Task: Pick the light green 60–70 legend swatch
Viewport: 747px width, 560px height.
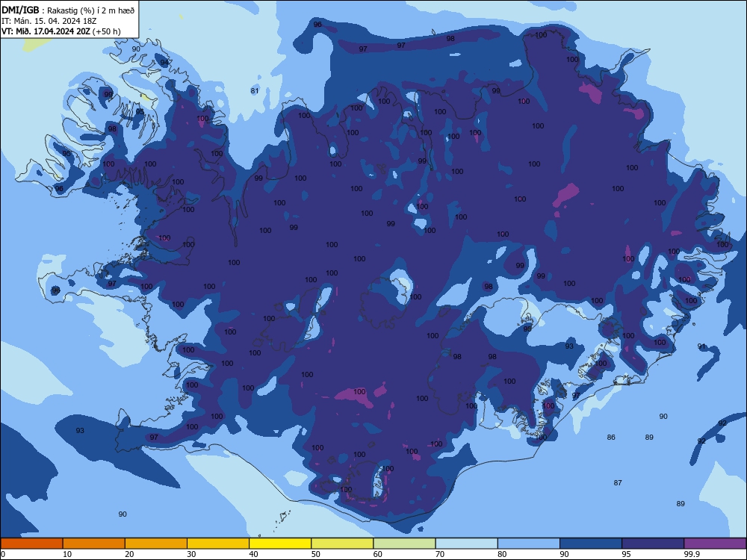Action: click(x=404, y=544)
